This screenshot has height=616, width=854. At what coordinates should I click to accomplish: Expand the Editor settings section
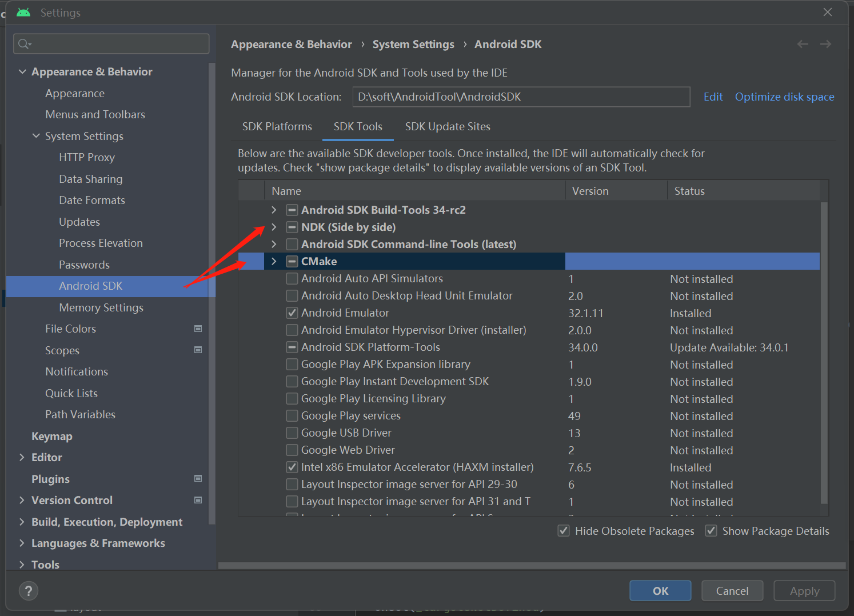click(x=22, y=457)
